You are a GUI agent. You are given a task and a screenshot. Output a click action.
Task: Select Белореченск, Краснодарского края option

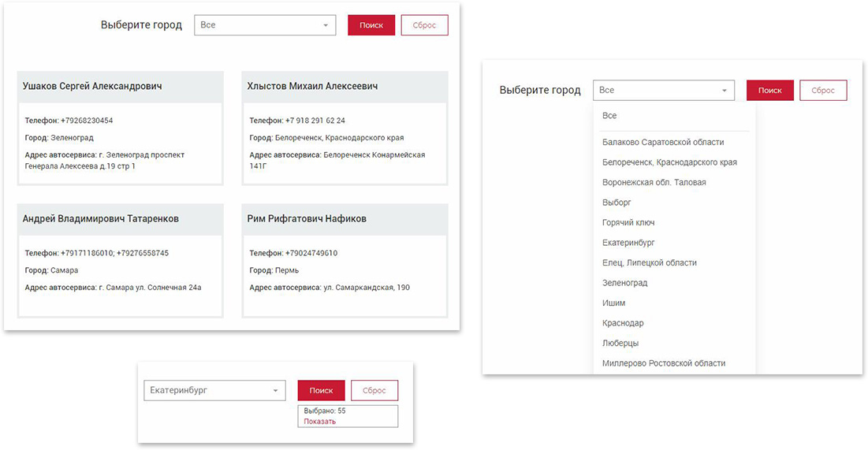(669, 162)
